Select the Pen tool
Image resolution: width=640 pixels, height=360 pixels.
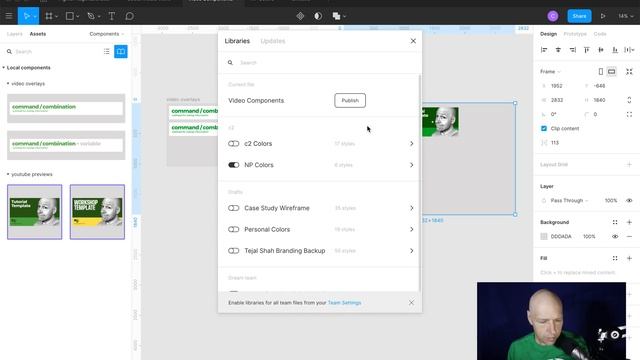pyautogui.click(x=91, y=16)
